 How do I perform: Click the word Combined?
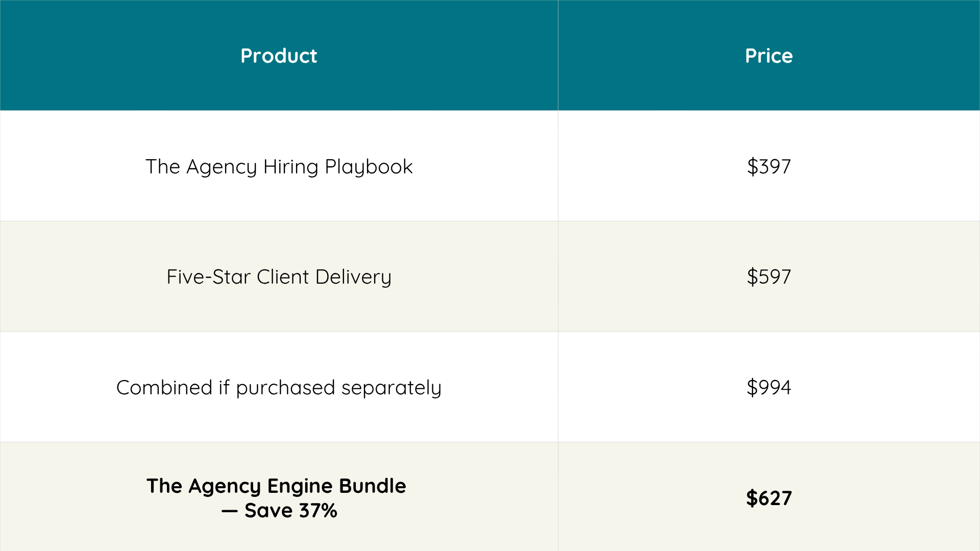[164, 387]
